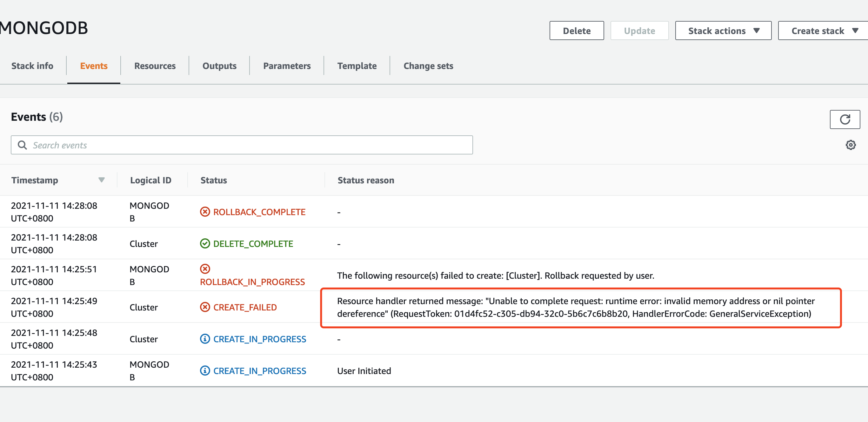Click inside the Search events field

(236, 145)
